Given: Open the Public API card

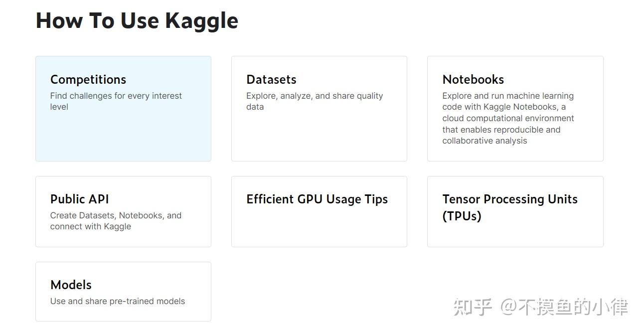Looking at the screenshot, I should coord(123,211).
